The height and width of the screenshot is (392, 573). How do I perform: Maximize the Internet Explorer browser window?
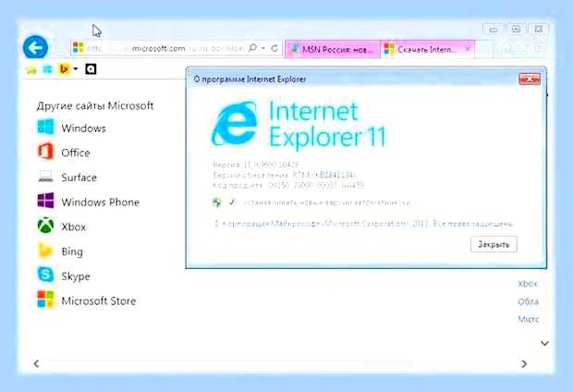pyautogui.click(x=516, y=29)
